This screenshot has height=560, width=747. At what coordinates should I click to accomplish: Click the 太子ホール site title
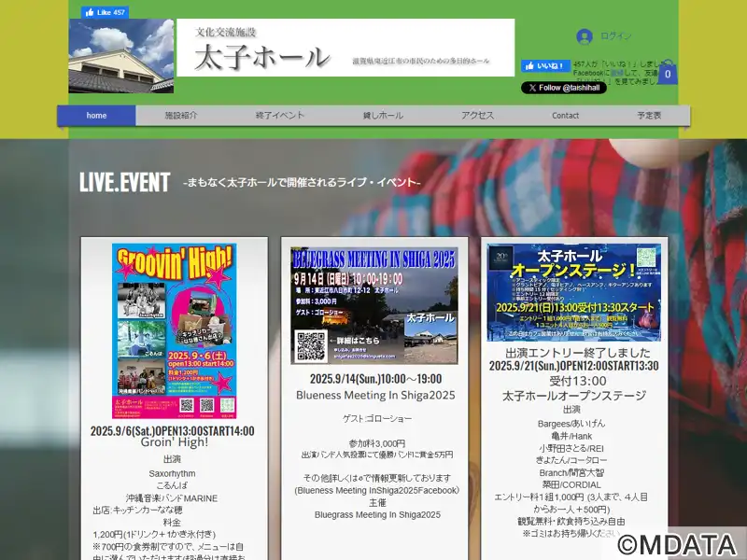[262, 58]
